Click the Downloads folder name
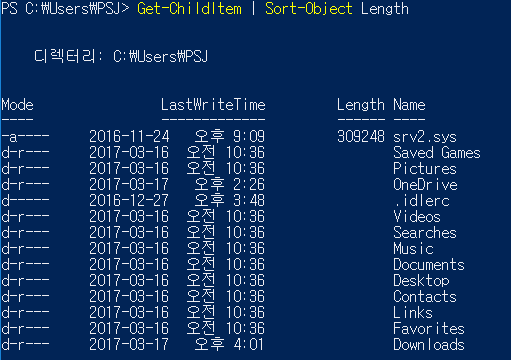511x360 pixels. click(429, 345)
